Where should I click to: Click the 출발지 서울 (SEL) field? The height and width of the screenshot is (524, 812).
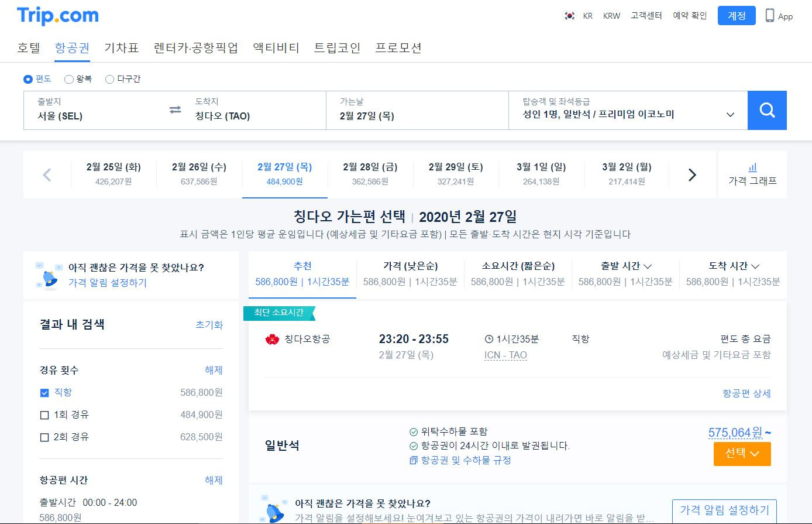tap(97, 110)
